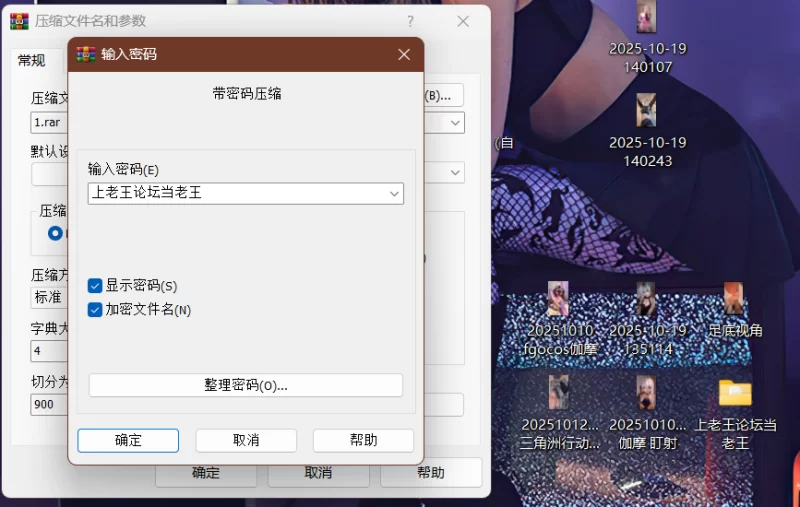This screenshot has width=800, height=507.
Task: Click the 整理密码 button
Action: (x=246, y=385)
